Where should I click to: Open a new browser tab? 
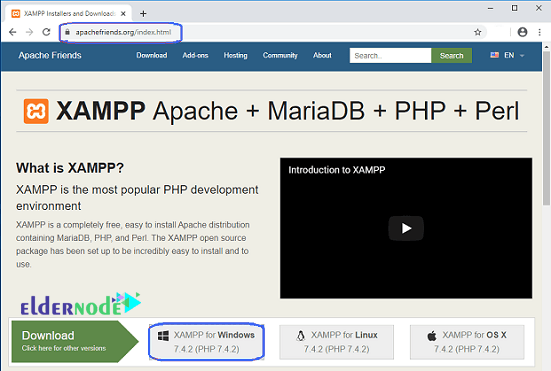point(143,14)
